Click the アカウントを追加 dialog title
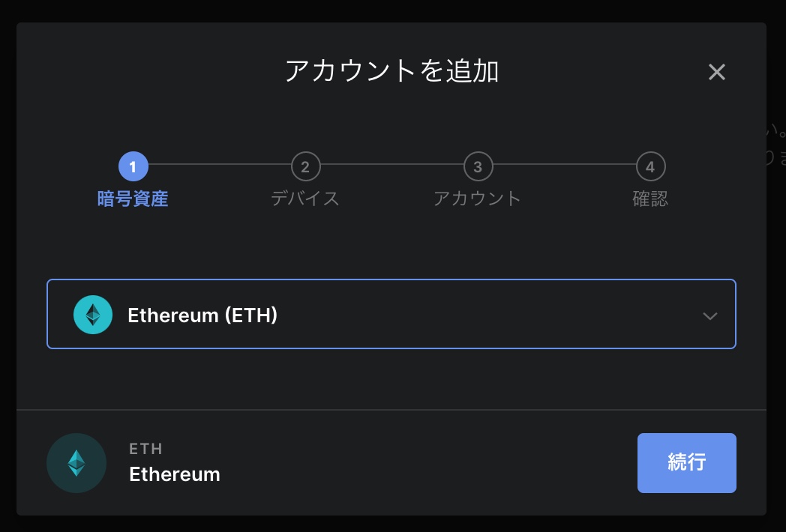 coord(391,71)
